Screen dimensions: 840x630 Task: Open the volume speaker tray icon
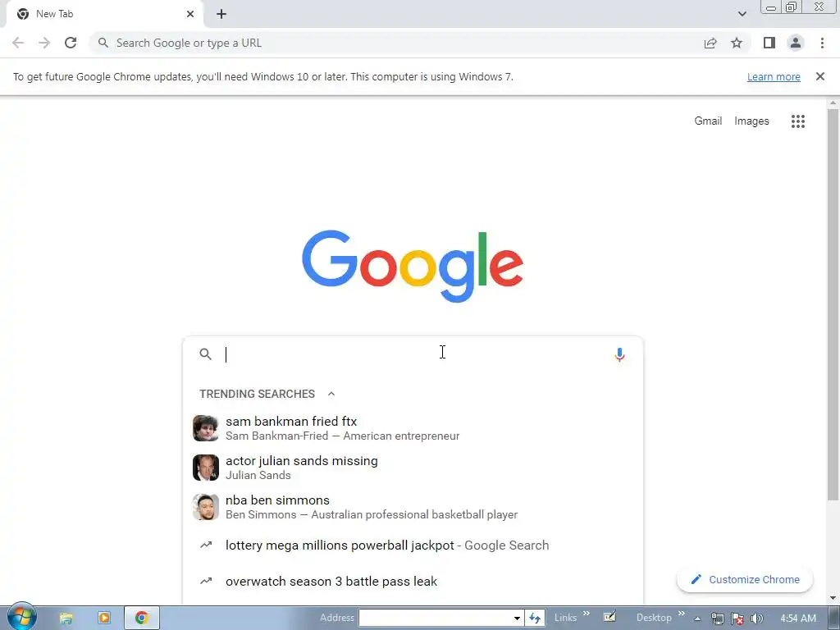[x=756, y=619]
